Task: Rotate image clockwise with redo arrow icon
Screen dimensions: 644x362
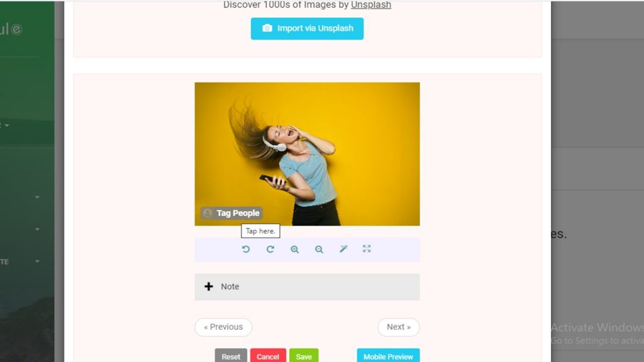Action: 270,249
